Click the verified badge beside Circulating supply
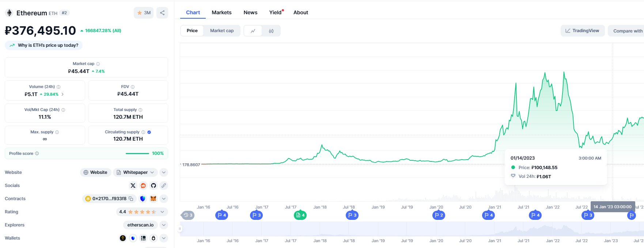Viewport: 644px width, 248px height. click(149, 132)
